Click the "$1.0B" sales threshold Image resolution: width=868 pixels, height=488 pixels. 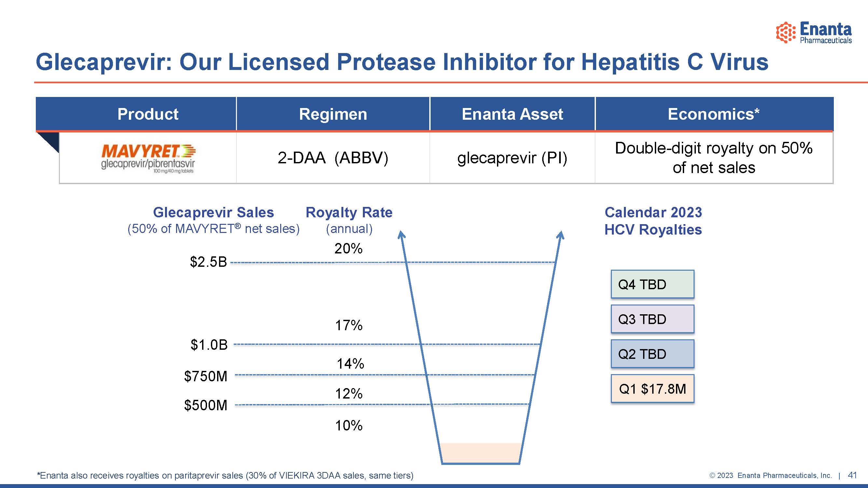pos(209,345)
